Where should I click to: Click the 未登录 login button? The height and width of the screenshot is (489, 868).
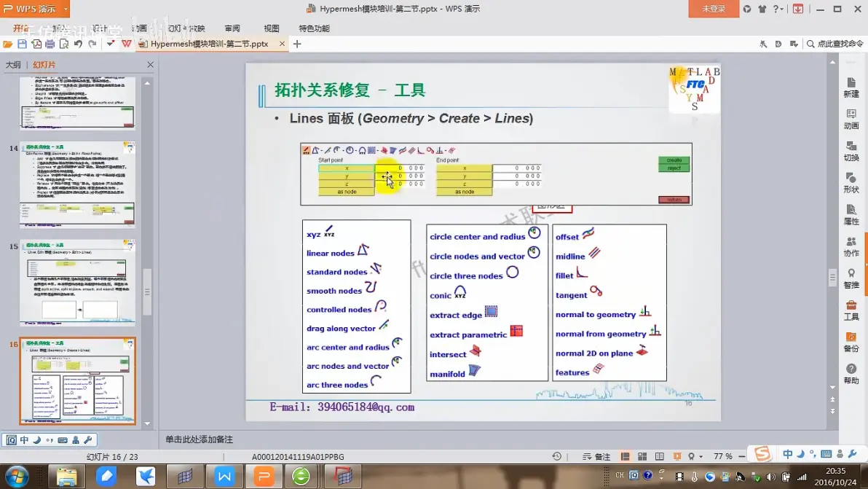(x=713, y=9)
